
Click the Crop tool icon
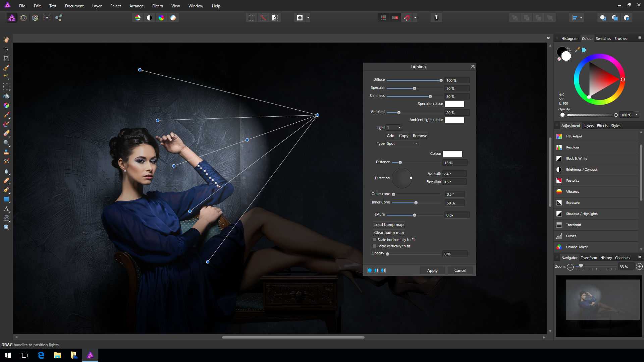(6, 58)
